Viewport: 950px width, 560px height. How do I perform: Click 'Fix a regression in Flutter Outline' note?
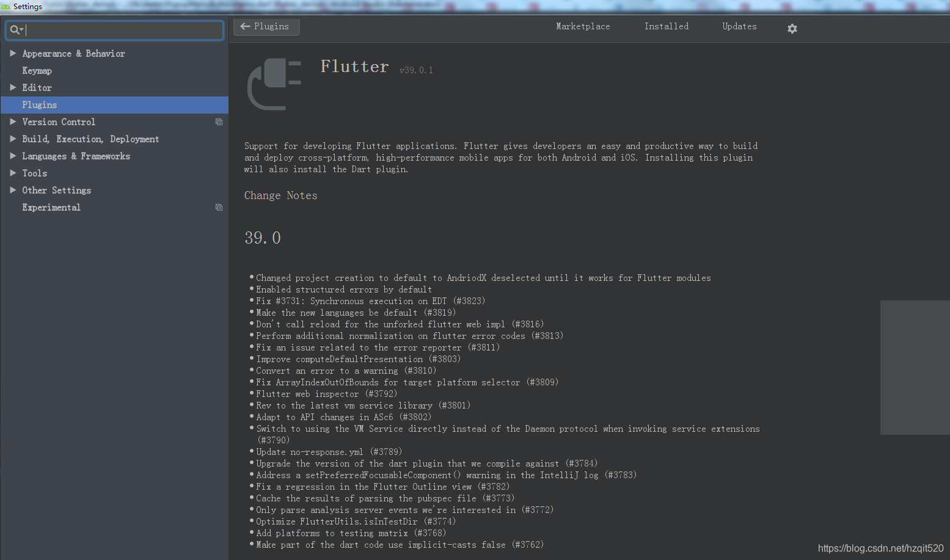click(382, 487)
